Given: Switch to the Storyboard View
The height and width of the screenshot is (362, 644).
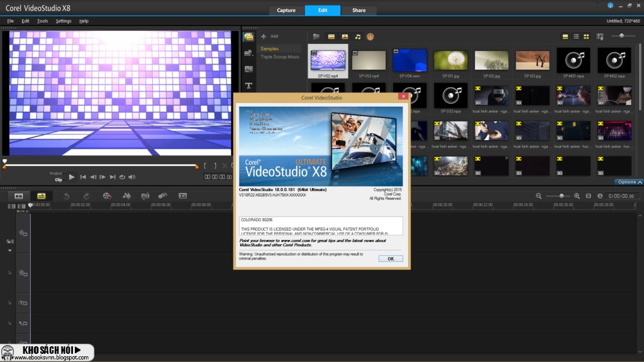Looking at the screenshot, I should coord(18,196).
